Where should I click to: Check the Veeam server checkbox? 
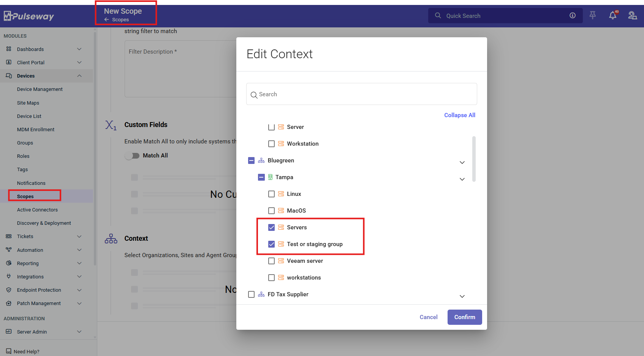pyautogui.click(x=271, y=261)
